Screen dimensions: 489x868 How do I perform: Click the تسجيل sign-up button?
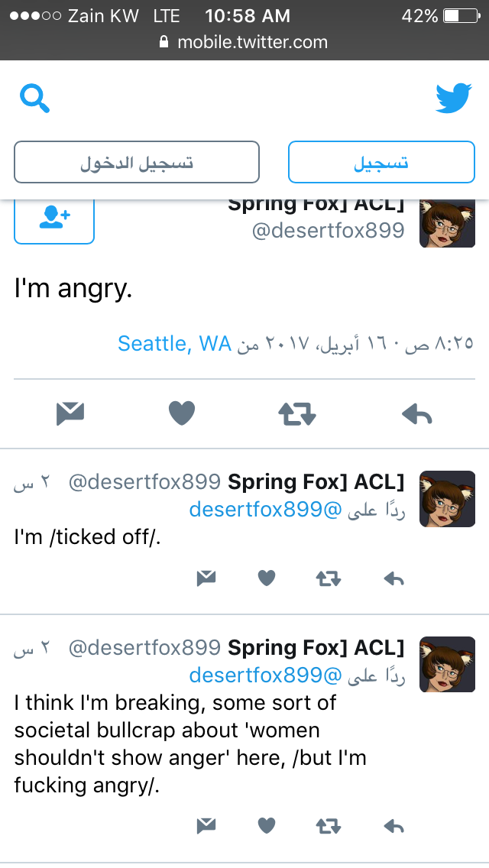click(x=381, y=162)
